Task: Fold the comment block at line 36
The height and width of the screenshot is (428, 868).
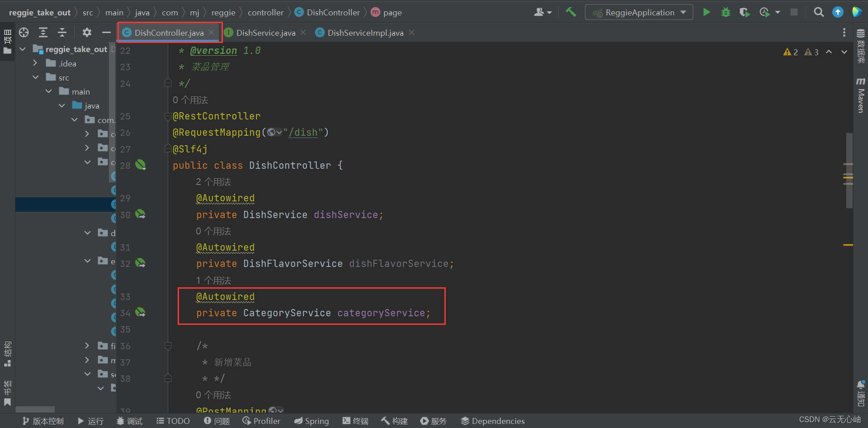Action: 168,347
